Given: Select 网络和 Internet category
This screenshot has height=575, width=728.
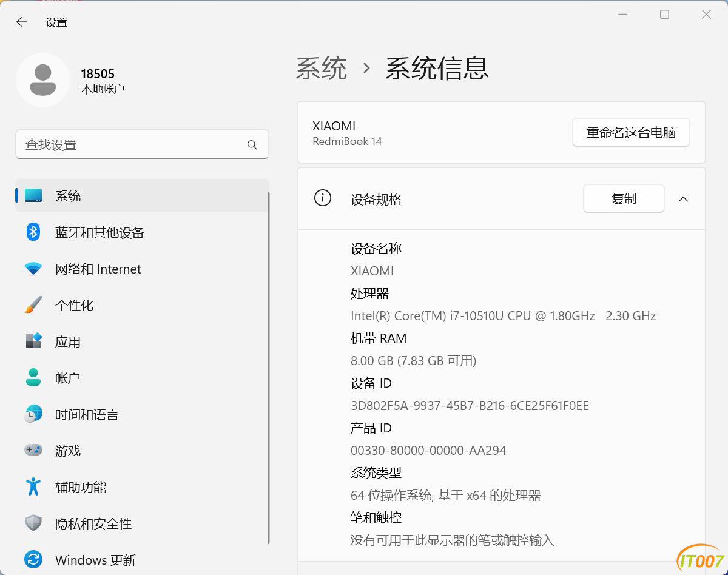Looking at the screenshot, I should [142, 268].
